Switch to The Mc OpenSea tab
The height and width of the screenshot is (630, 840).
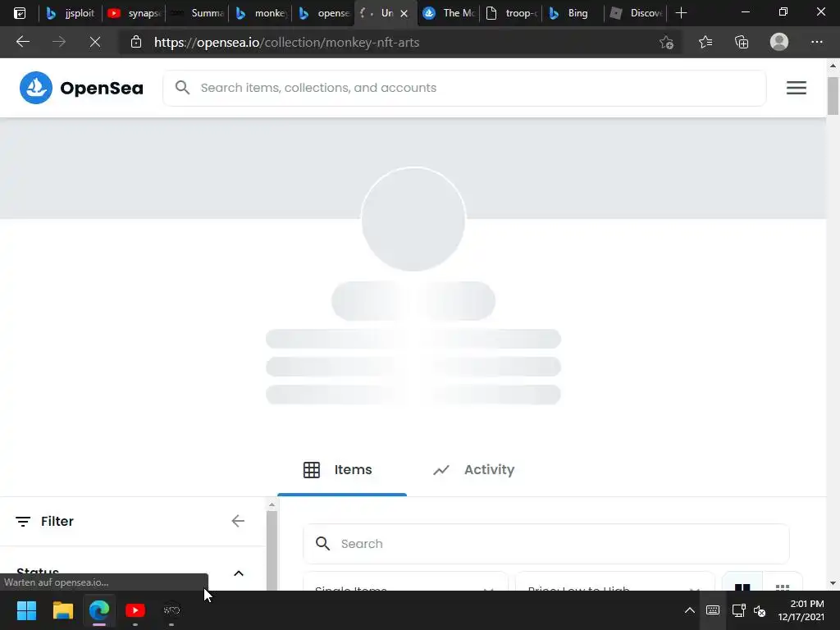449,13
